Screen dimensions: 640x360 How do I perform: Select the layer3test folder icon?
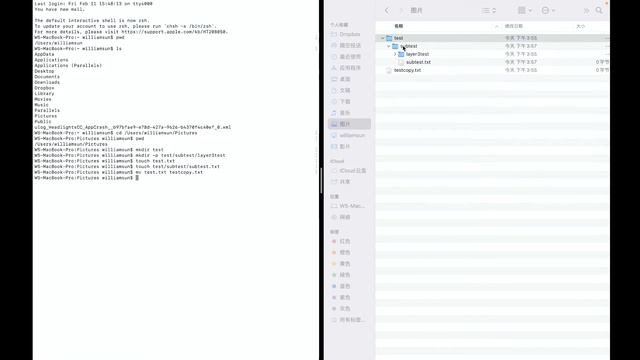pos(401,54)
